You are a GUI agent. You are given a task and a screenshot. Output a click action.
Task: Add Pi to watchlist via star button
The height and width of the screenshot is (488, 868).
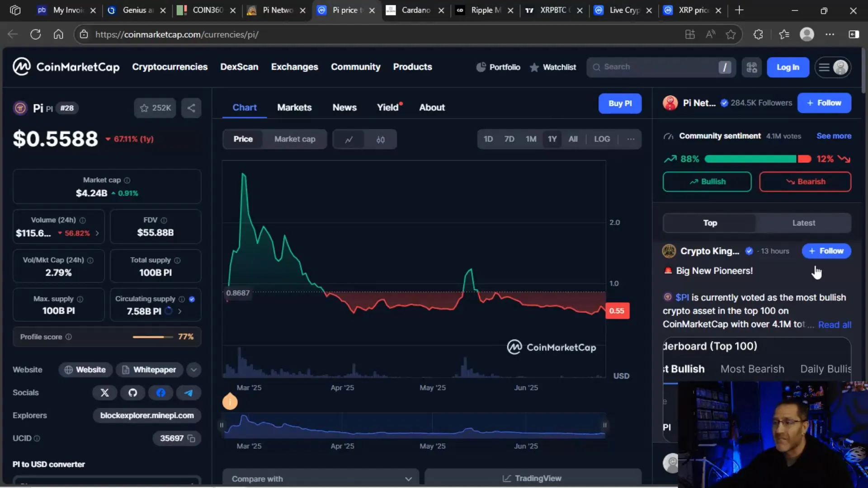(155, 108)
